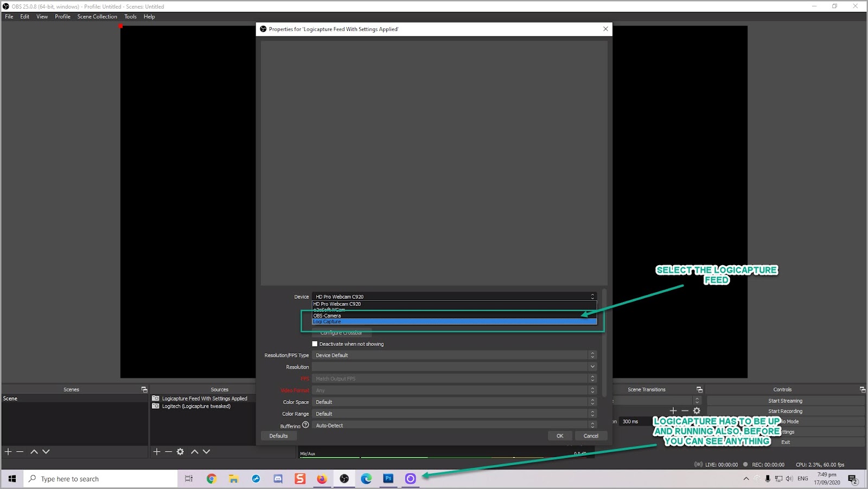Open Microsoft Edge from the taskbar
The width and height of the screenshot is (868, 489).
point(366,479)
